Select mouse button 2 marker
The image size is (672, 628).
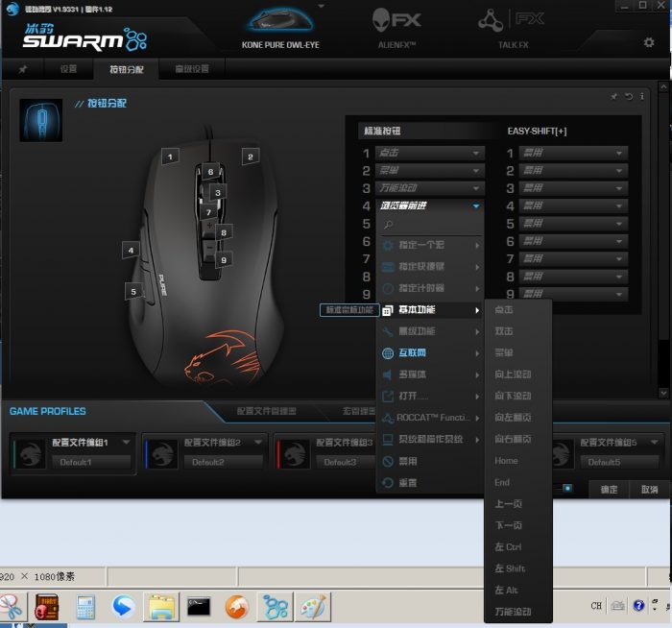coord(251,157)
